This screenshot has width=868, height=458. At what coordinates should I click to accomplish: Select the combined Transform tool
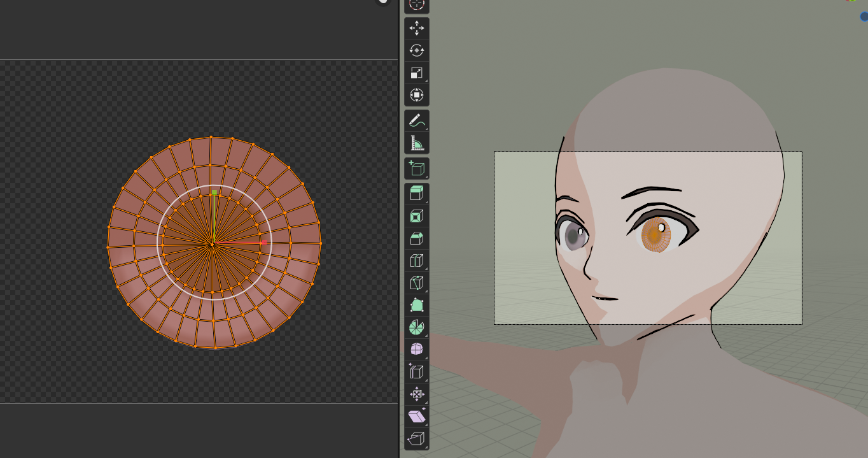pos(417,96)
